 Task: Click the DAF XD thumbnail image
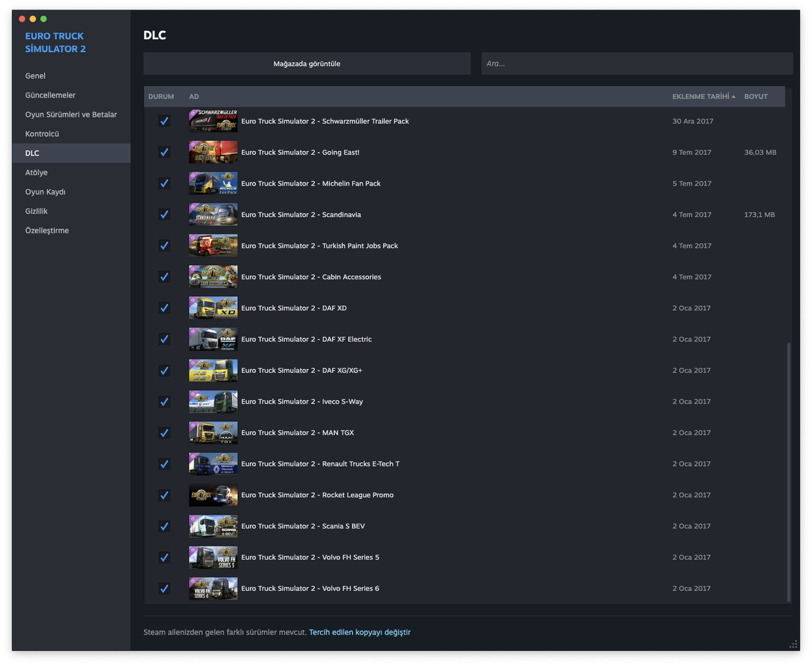pyautogui.click(x=213, y=308)
